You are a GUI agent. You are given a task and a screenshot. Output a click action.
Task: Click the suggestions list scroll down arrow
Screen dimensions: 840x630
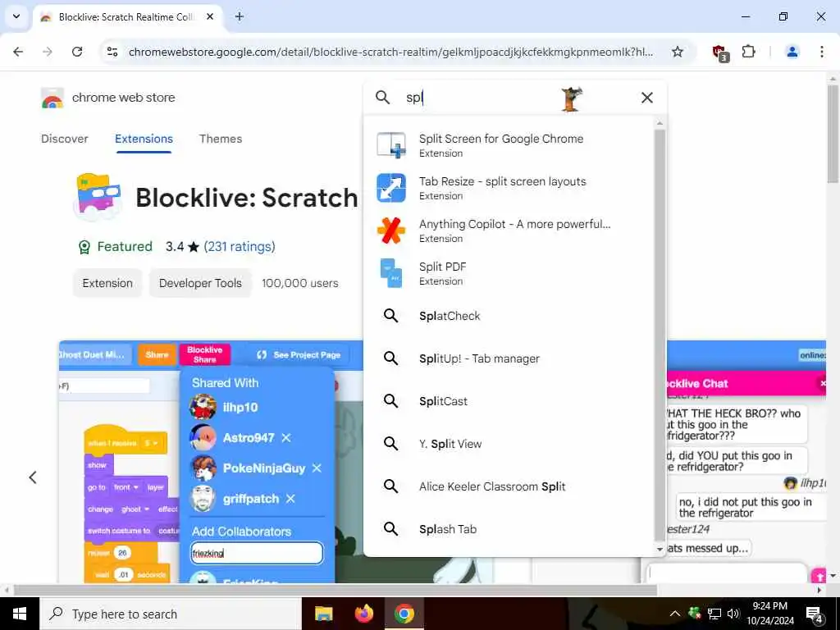(660, 549)
